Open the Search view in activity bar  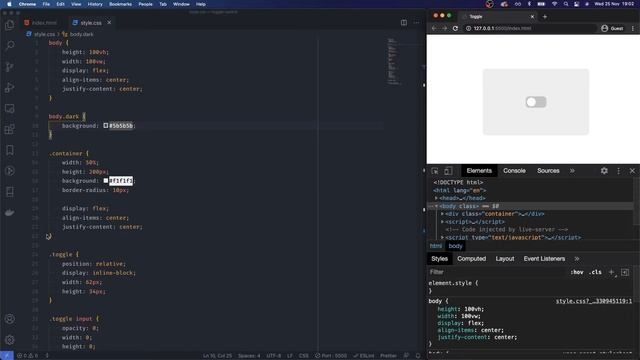[x=10, y=45]
